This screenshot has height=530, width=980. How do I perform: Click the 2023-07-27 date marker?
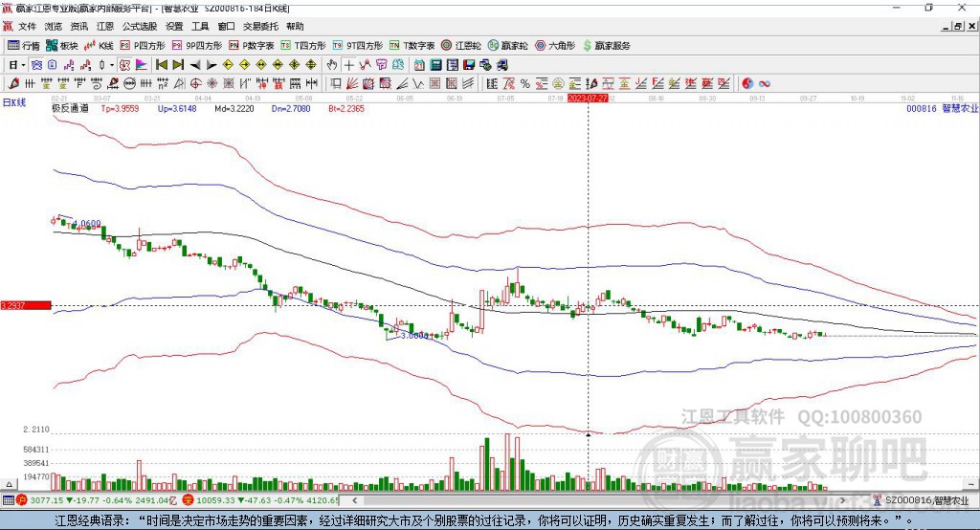588,99
